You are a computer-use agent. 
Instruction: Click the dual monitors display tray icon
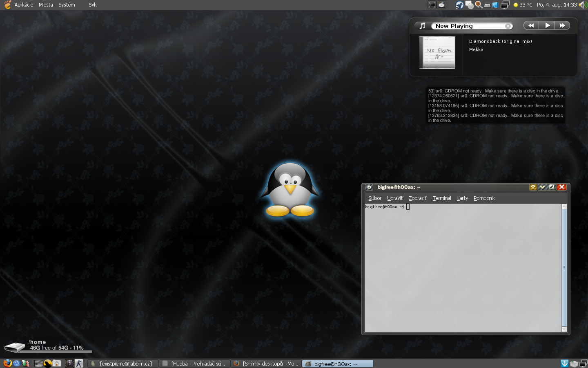[x=505, y=5]
